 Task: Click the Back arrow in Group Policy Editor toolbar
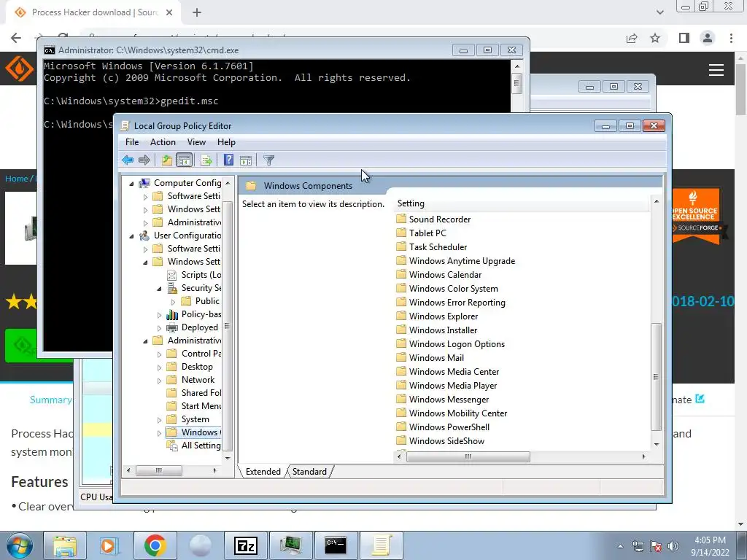coord(127,160)
